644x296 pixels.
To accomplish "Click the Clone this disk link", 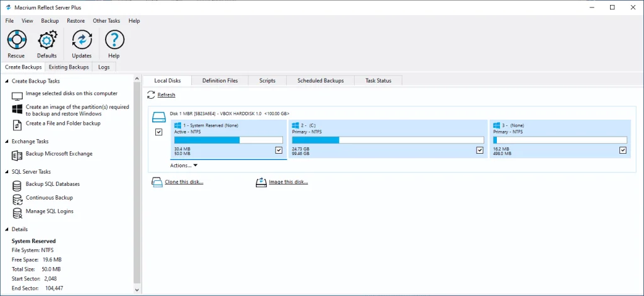I will [x=184, y=182].
